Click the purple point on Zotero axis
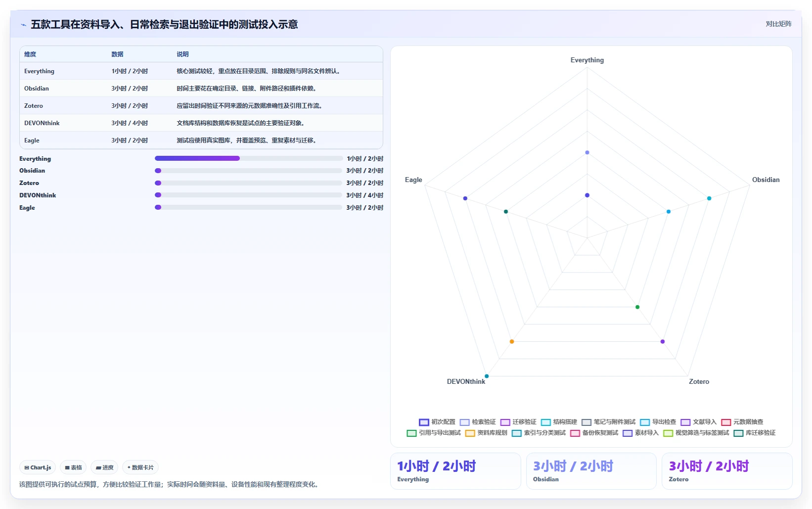Screen dimensions: 812x509 pos(663,342)
